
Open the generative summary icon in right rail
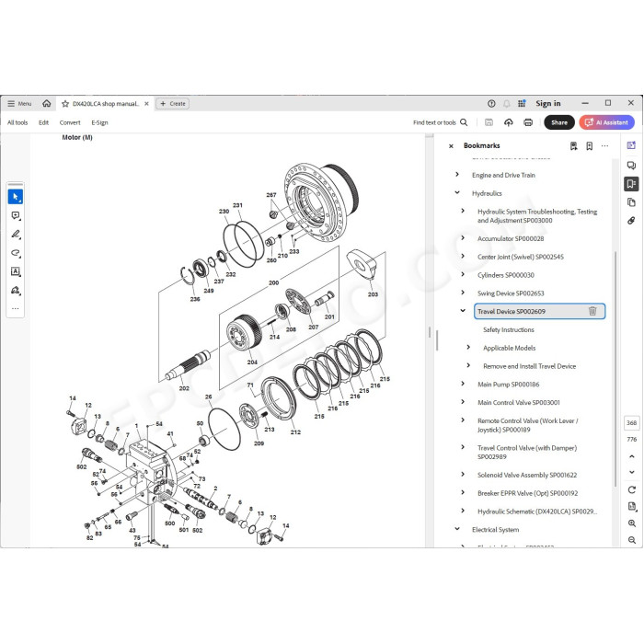click(631, 145)
